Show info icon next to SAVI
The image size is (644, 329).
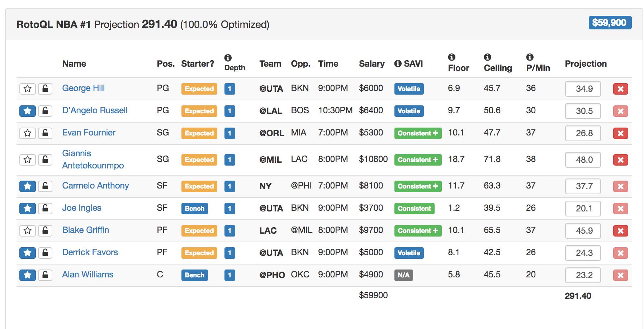398,64
